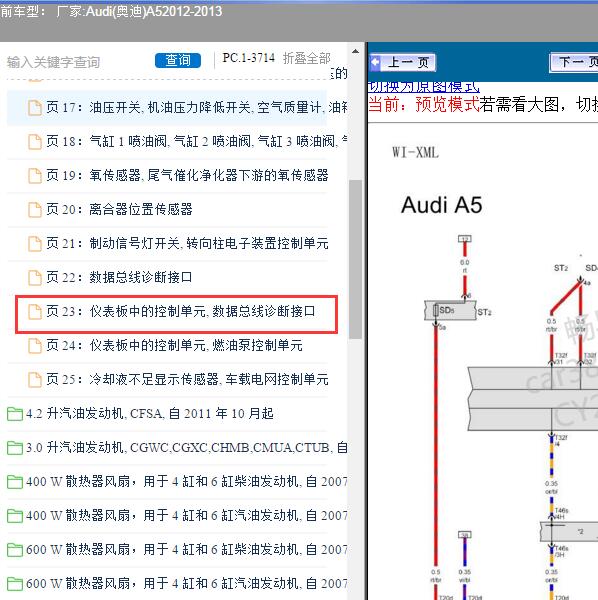
Task: Expand 4.2 升汽油发动机 CFSA folder
Action: point(150,414)
